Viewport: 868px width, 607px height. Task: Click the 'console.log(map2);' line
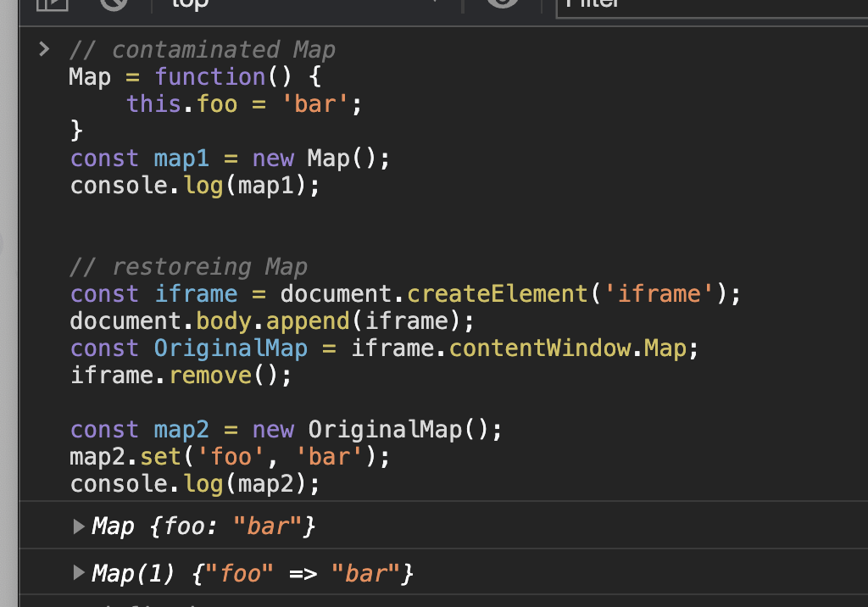coord(195,484)
